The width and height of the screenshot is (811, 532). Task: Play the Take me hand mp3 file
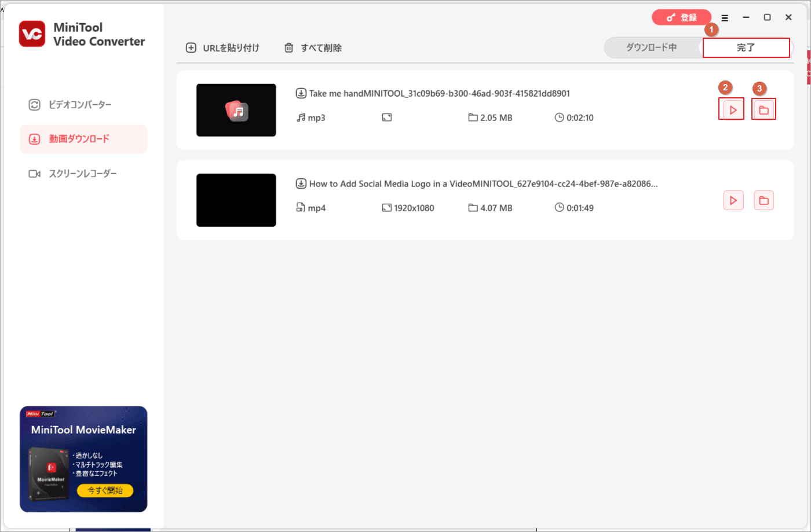click(x=733, y=110)
